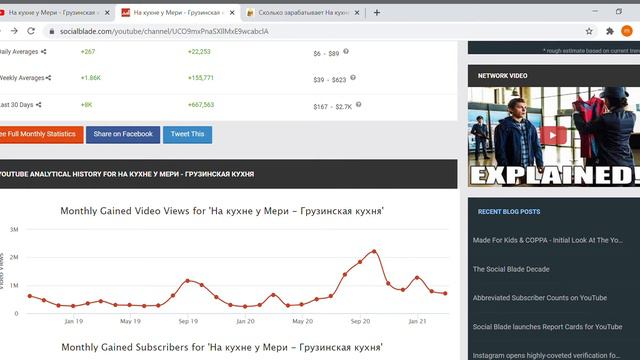Viewport: 640px width, 360px height.
Task: Click the +22,253 daily views value
Action: click(x=199, y=52)
